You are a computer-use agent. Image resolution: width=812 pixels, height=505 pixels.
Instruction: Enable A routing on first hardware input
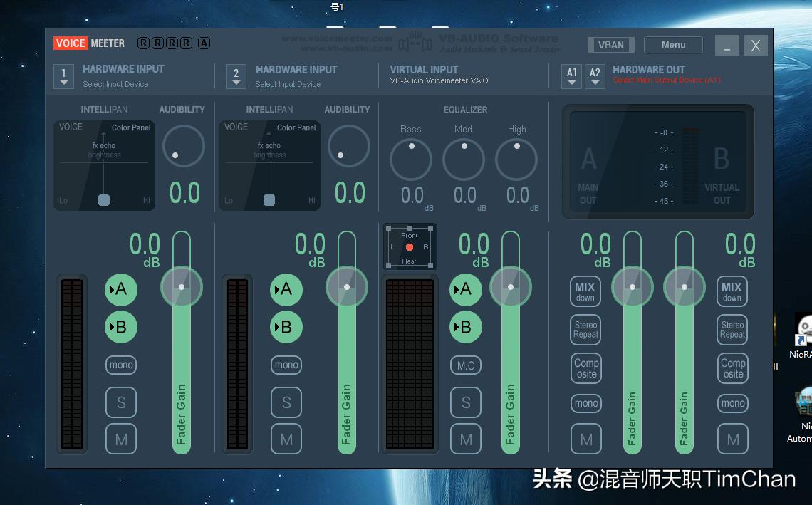click(121, 289)
